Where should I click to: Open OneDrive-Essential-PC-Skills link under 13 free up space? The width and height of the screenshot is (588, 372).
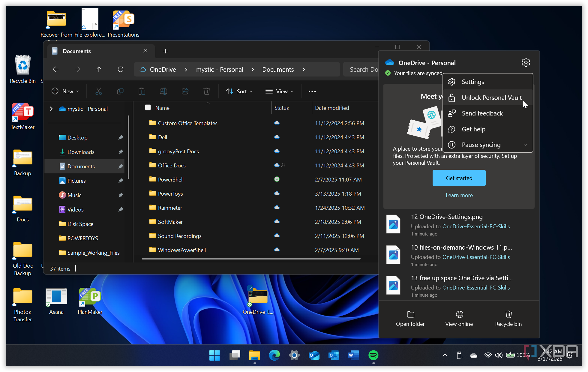tap(476, 288)
